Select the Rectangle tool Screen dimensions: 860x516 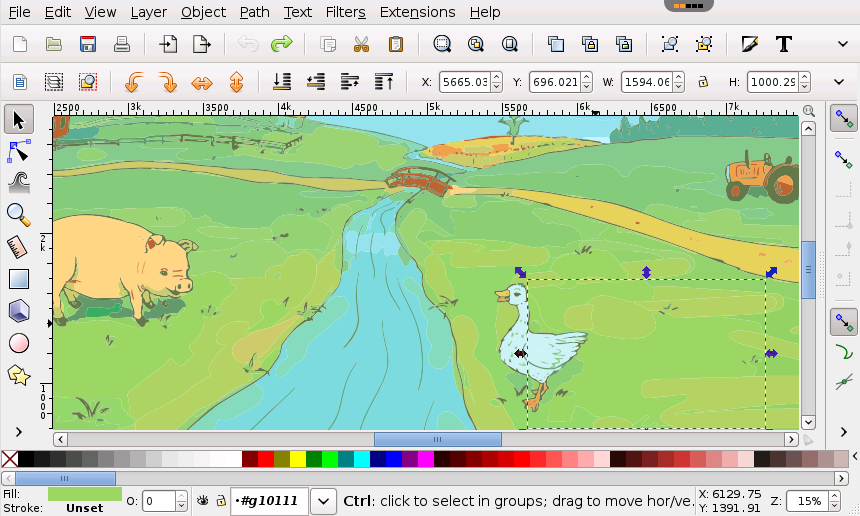point(18,279)
